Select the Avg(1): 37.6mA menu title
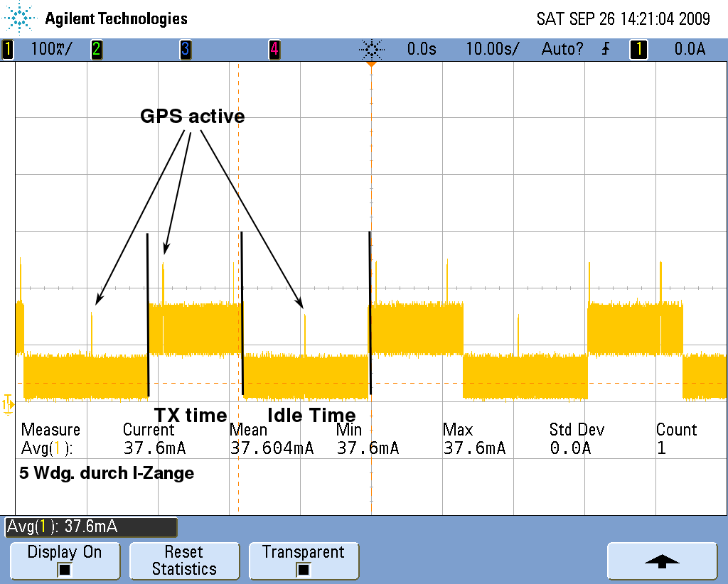The image size is (728, 584). pos(90,526)
